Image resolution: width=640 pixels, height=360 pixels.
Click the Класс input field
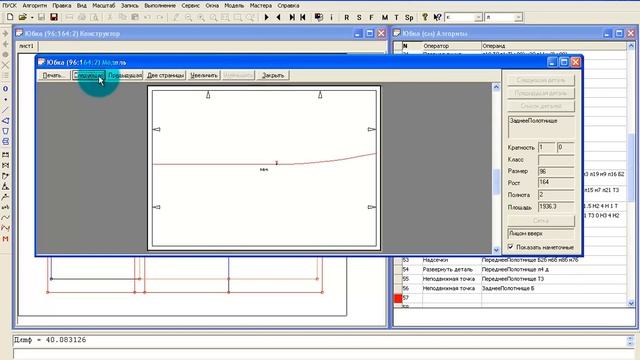[x=556, y=160]
